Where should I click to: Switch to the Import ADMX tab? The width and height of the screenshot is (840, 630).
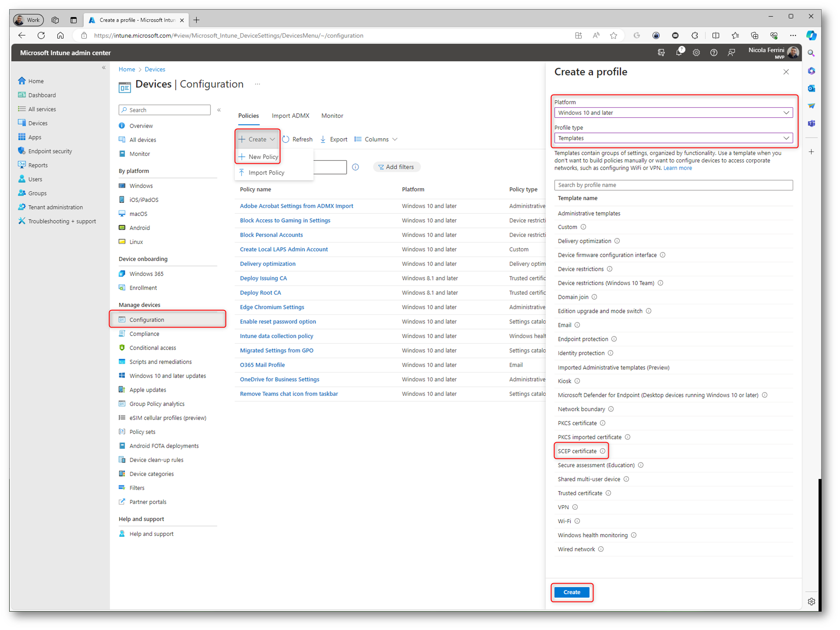click(290, 115)
